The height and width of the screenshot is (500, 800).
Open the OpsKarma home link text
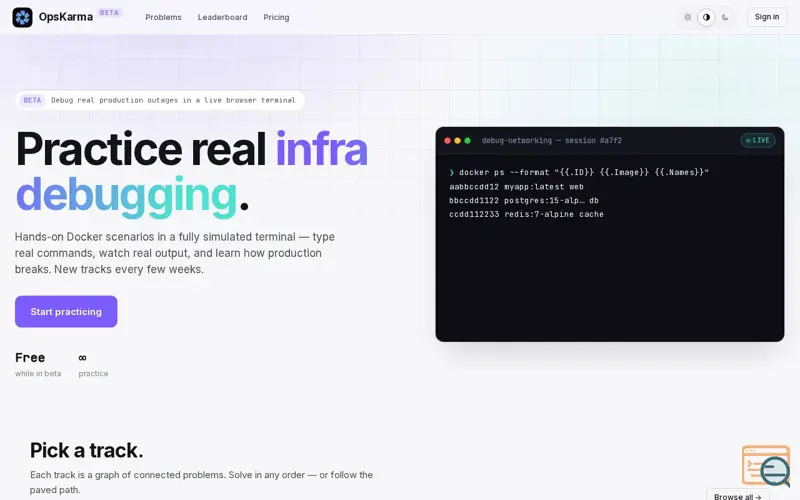(66, 17)
